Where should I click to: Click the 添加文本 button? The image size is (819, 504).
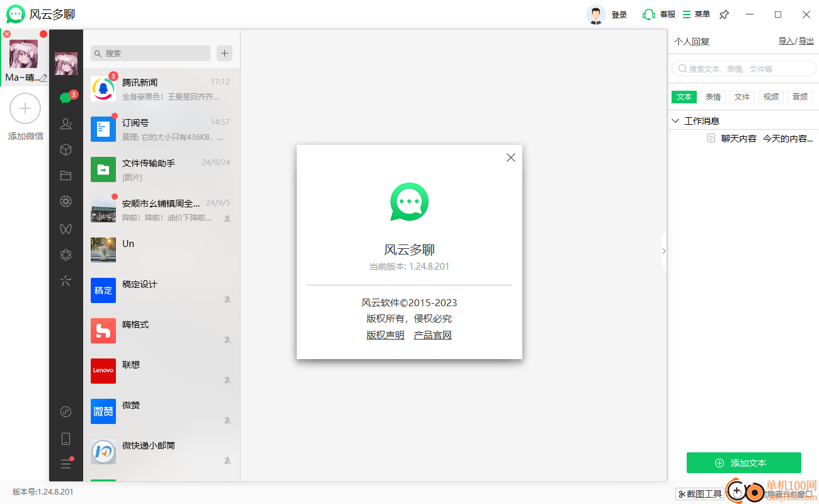tap(743, 463)
